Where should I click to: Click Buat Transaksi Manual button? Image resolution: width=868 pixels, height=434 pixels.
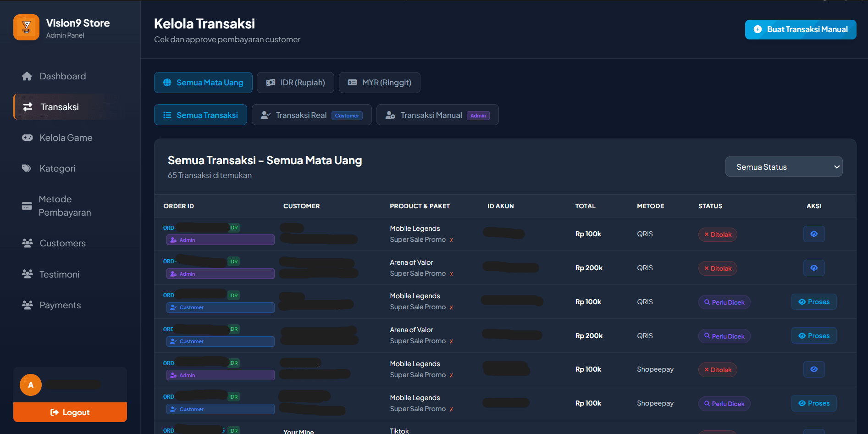coord(801,29)
